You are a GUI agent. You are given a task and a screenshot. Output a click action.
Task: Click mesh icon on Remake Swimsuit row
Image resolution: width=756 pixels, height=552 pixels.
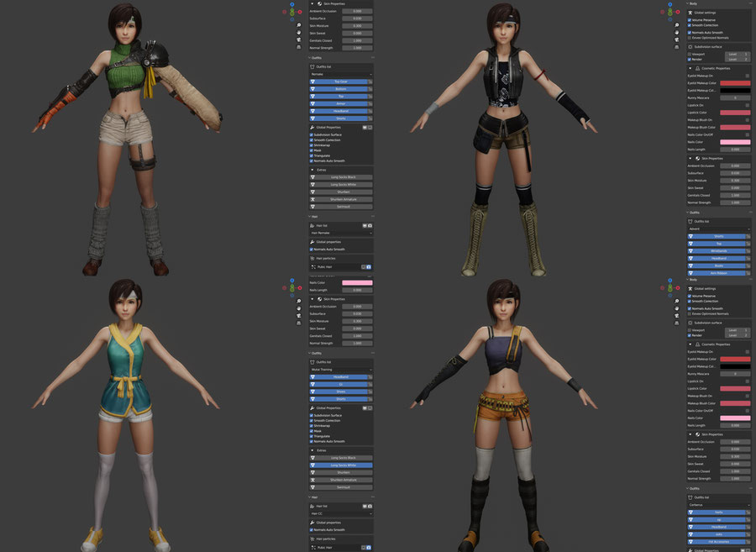pos(313,207)
